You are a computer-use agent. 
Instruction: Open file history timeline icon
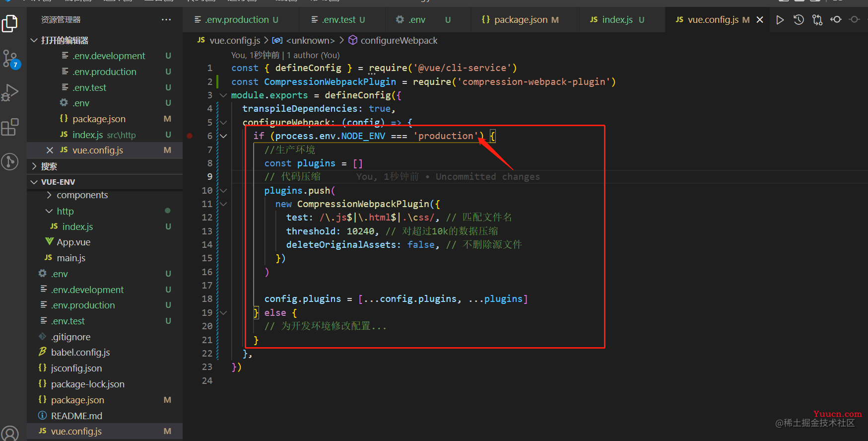[799, 20]
